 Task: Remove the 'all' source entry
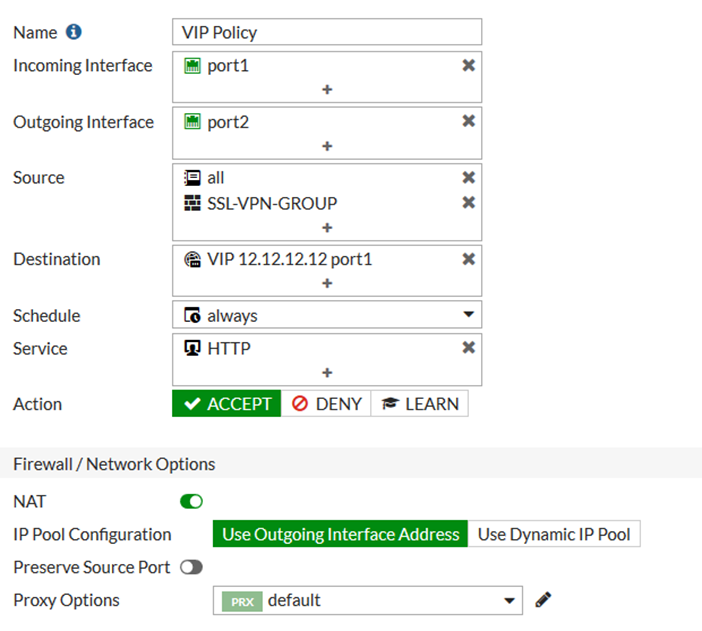468,177
